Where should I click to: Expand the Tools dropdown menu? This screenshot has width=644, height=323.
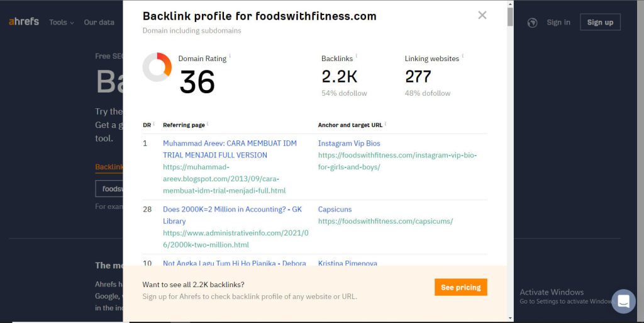pos(62,22)
